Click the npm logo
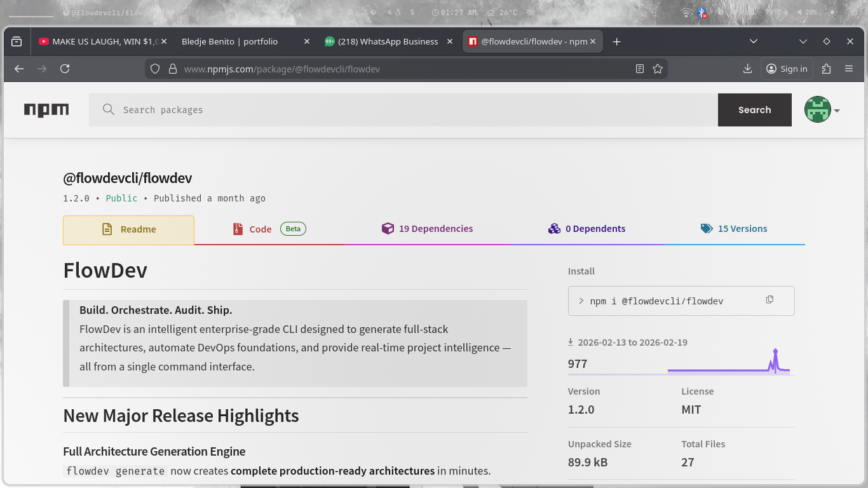The height and width of the screenshot is (488, 868). [46, 110]
